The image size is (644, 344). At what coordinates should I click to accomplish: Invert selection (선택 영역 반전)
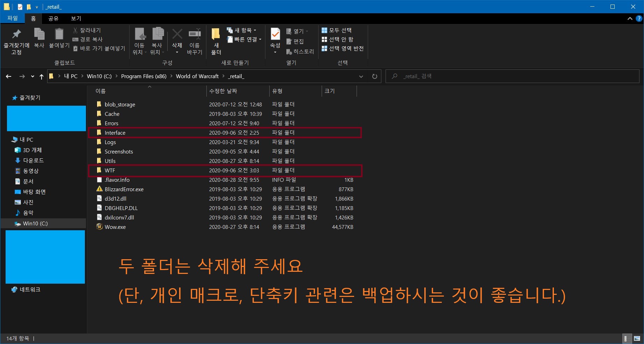[343, 48]
